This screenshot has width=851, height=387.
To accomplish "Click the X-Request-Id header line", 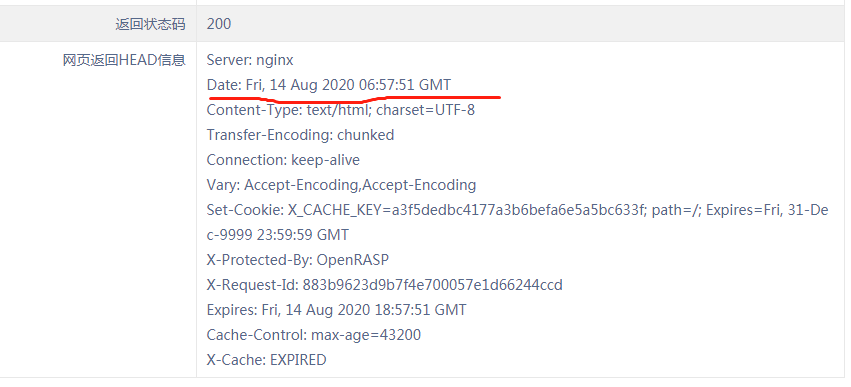I will click(x=385, y=285).
